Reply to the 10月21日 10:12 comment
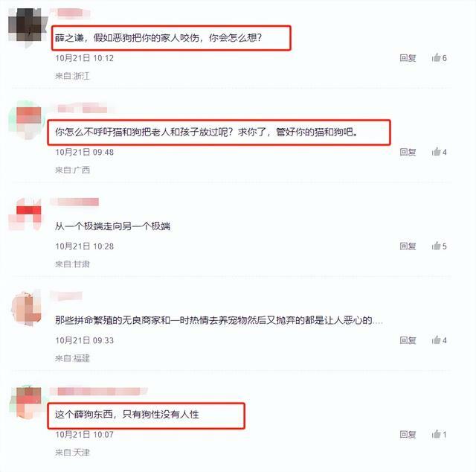 click(408, 58)
